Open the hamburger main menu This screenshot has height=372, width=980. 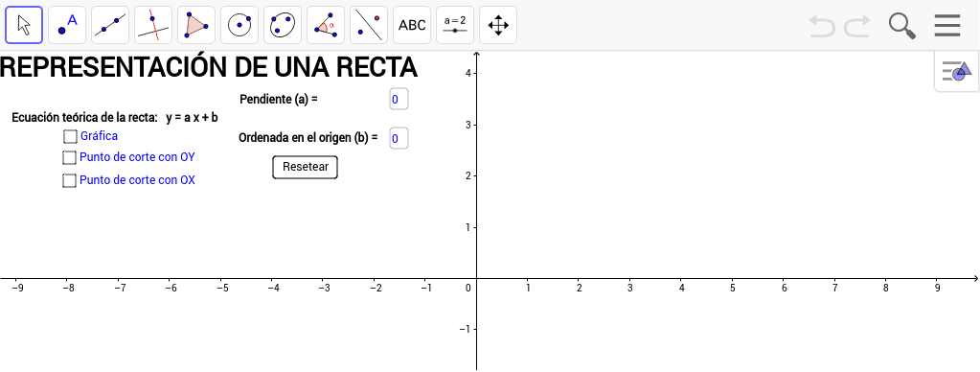click(x=947, y=26)
